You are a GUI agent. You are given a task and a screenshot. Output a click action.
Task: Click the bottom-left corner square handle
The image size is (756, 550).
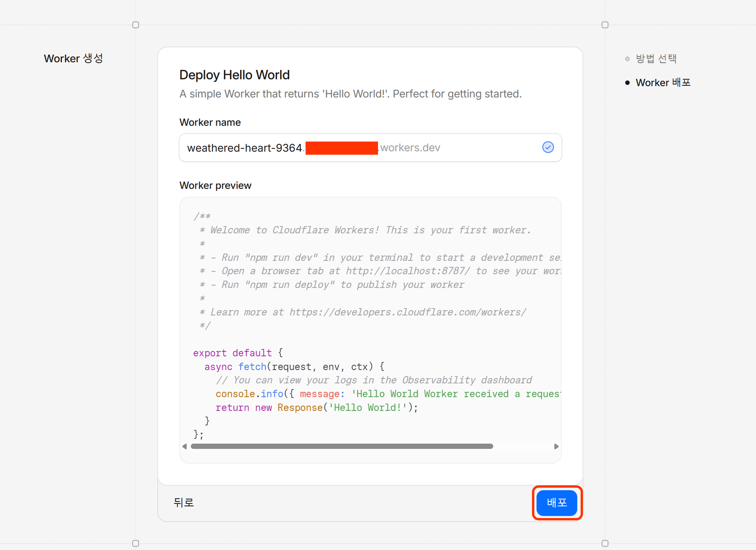pyautogui.click(x=136, y=543)
